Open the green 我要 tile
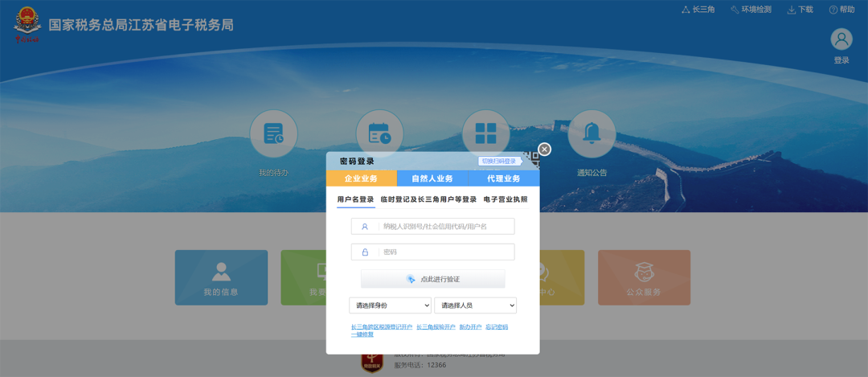The image size is (868, 377). click(x=303, y=277)
